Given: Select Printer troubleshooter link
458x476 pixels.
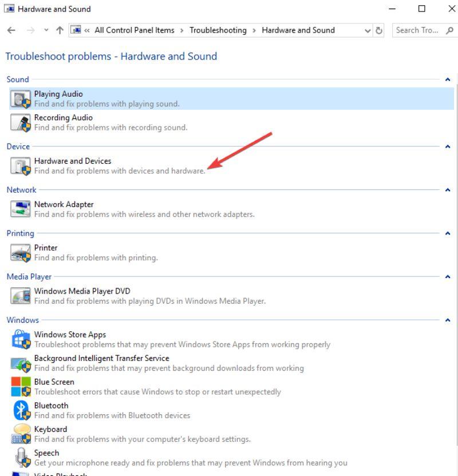Looking at the screenshot, I should point(46,248).
